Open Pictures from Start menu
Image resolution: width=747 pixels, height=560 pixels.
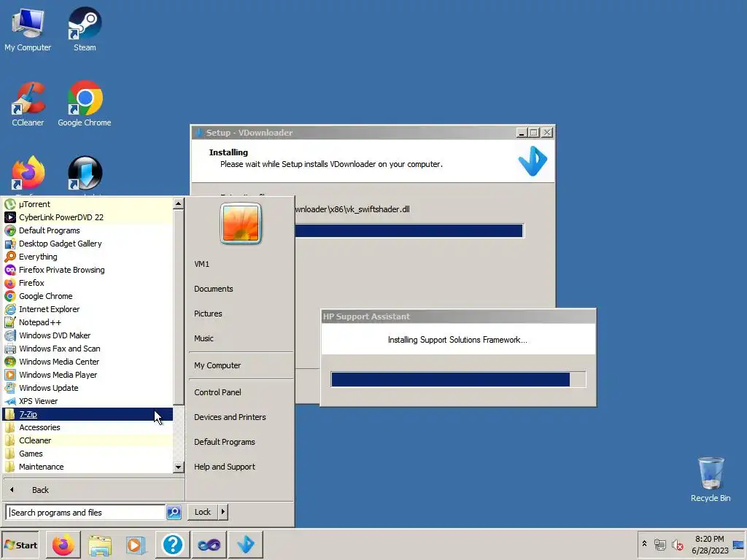(241, 314)
